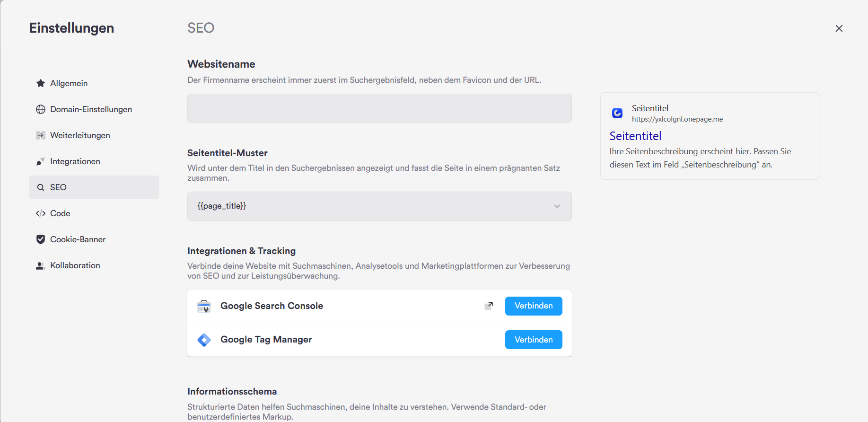Open the Weiterleitungen section
This screenshot has height=422, width=868.
click(94, 135)
